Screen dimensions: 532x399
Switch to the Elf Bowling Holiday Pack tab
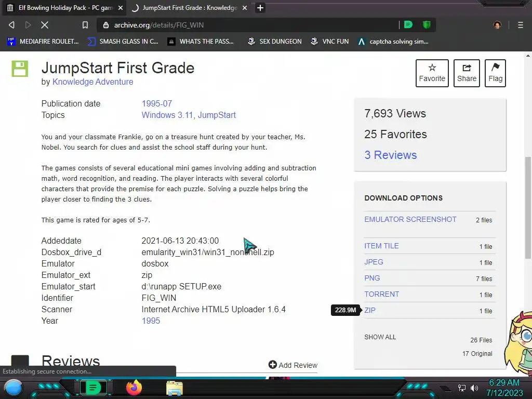(64, 8)
